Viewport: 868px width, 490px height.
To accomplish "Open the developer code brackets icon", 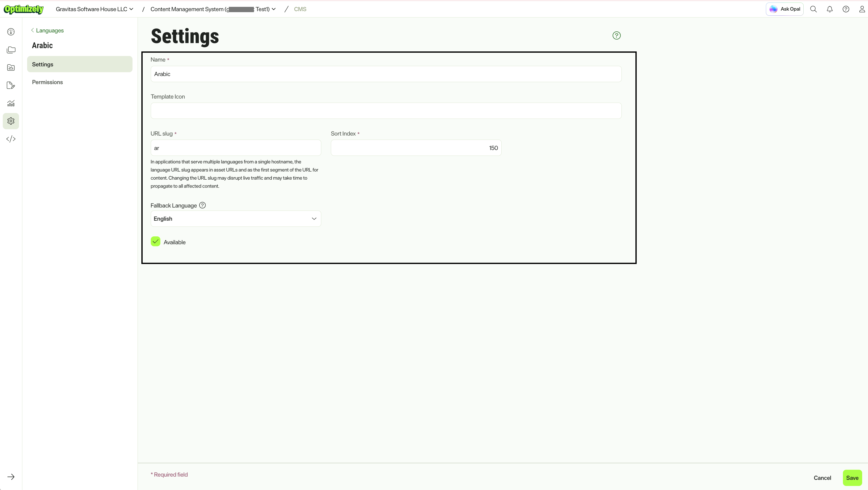I will [x=11, y=139].
